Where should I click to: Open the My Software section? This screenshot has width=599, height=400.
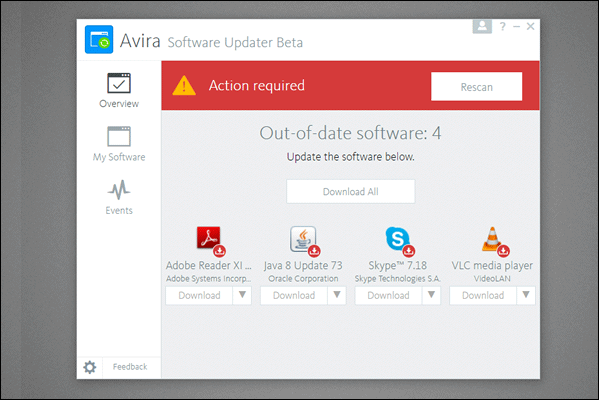119,144
